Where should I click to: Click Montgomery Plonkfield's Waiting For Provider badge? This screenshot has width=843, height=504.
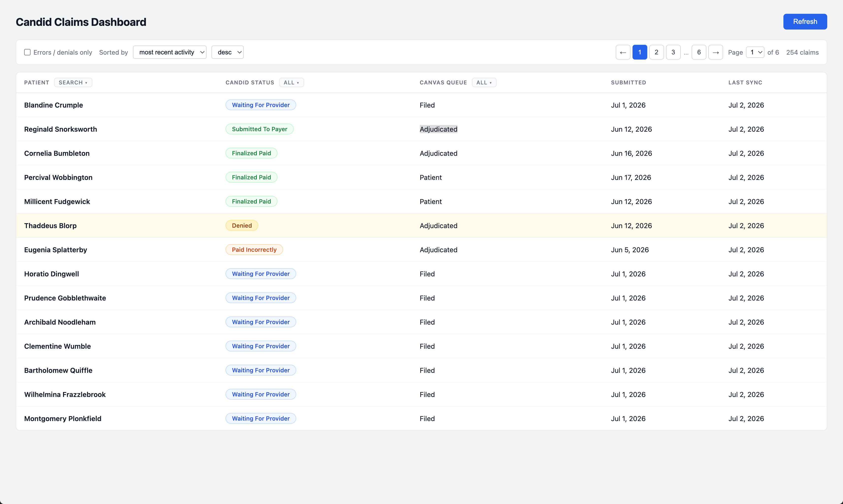coord(261,418)
